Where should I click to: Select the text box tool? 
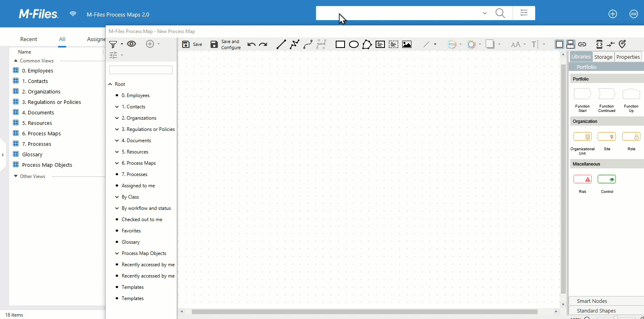coord(380,44)
